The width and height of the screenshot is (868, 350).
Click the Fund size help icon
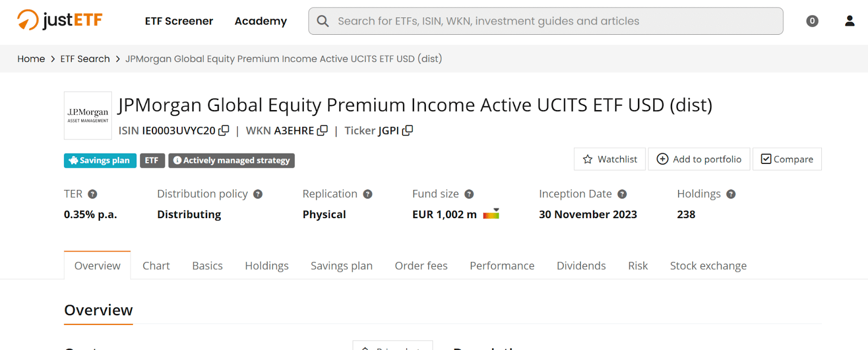pyautogui.click(x=469, y=194)
